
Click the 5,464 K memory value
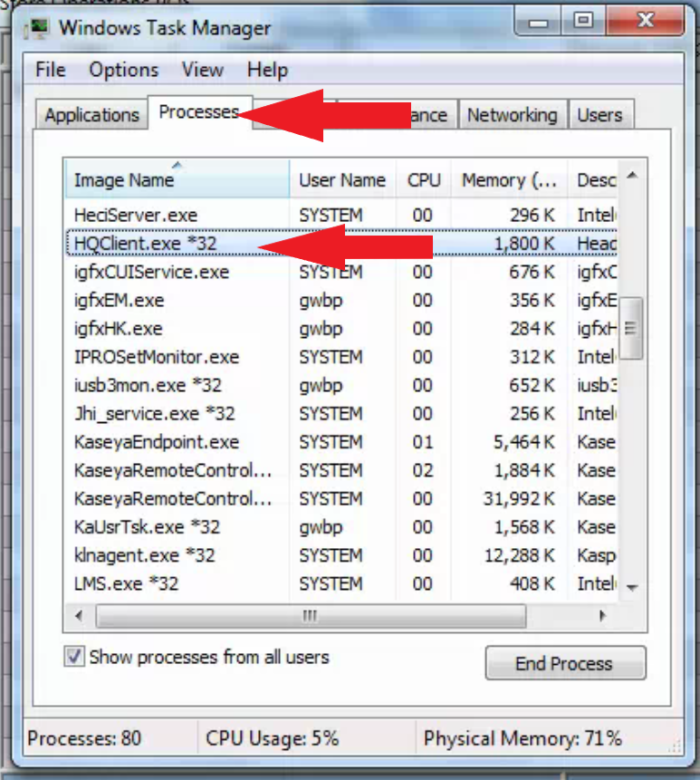click(524, 442)
